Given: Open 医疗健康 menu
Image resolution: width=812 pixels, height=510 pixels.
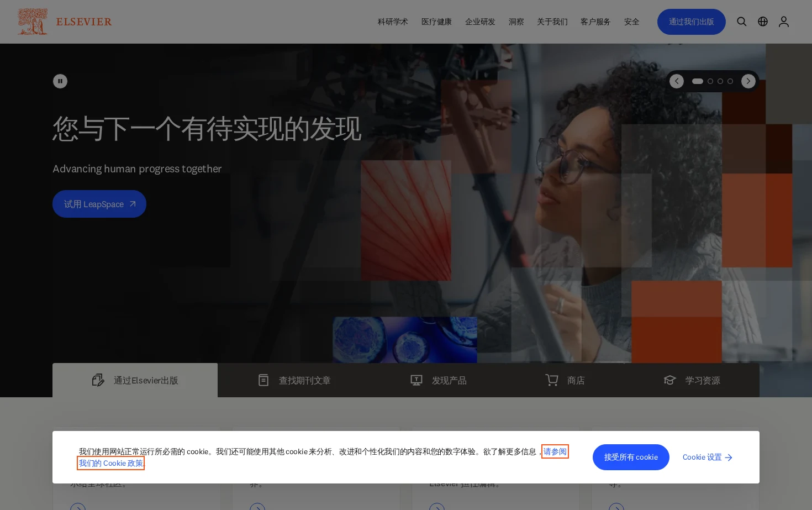Looking at the screenshot, I should [x=436, y=22].
